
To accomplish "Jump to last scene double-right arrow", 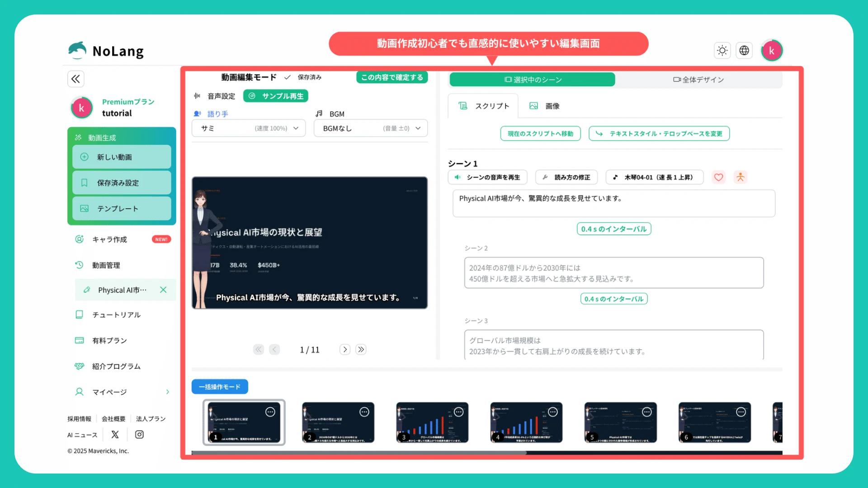I will tap(361, 349).
